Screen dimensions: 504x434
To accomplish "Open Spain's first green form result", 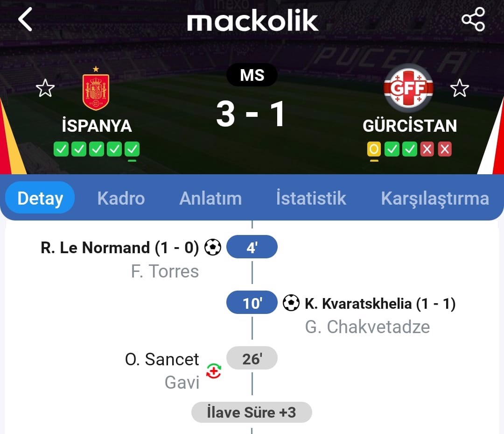I will click(x=61, y=149).
